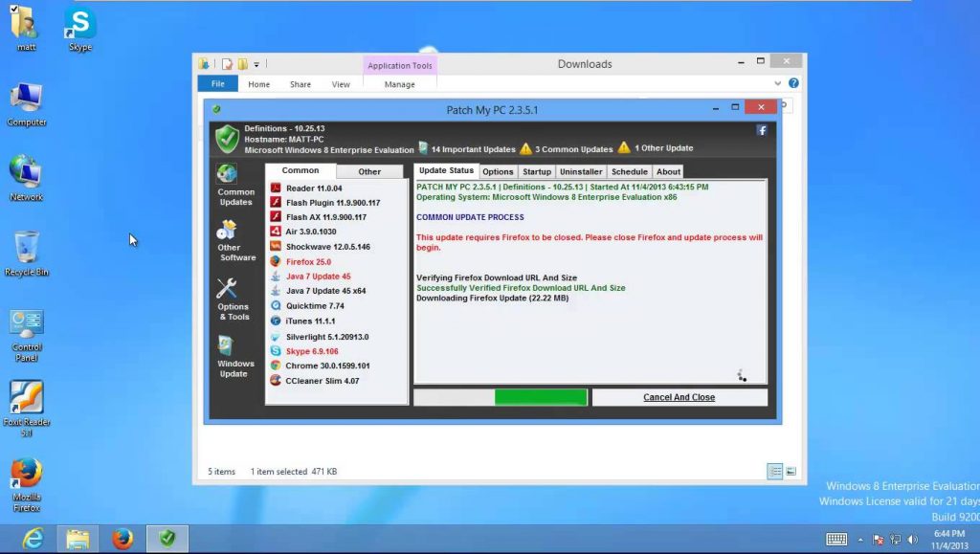Click the Action Center flag tray icon
The height and width of the screenshot is (554, 980).
point(879,539)
